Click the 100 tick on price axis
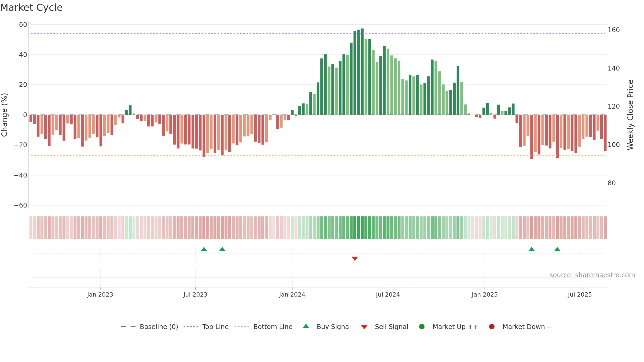This screenshot has height=362, width=644. pyautogui.click(x=614, y=145)
